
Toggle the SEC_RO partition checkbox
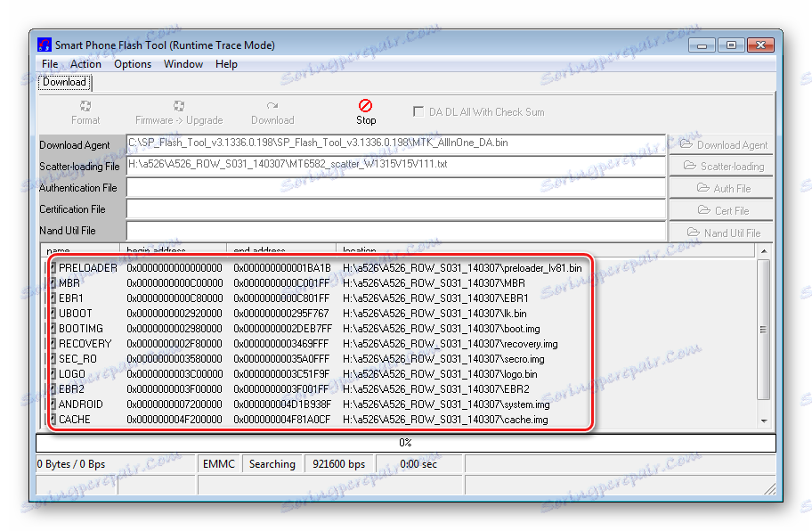pos(53,359)
